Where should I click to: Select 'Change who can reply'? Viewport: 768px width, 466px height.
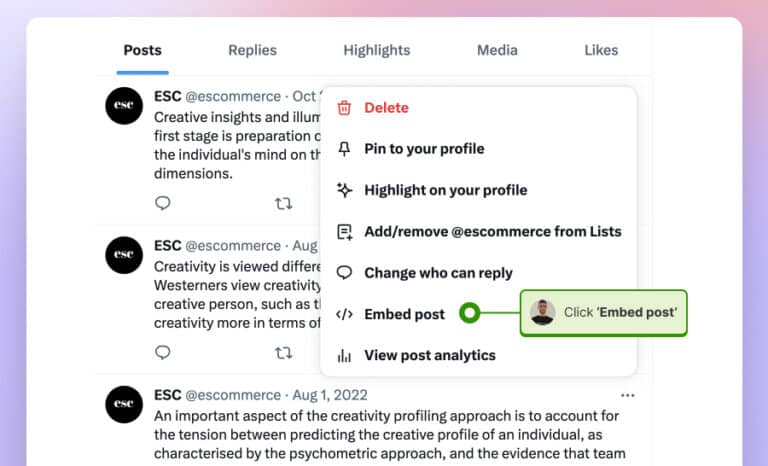coord(479,273)
